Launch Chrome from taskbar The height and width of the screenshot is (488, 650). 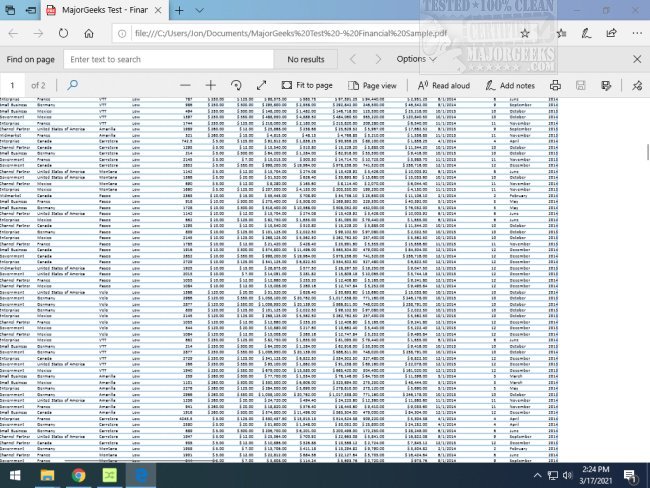pyautogui.click(x=78, y=475)
